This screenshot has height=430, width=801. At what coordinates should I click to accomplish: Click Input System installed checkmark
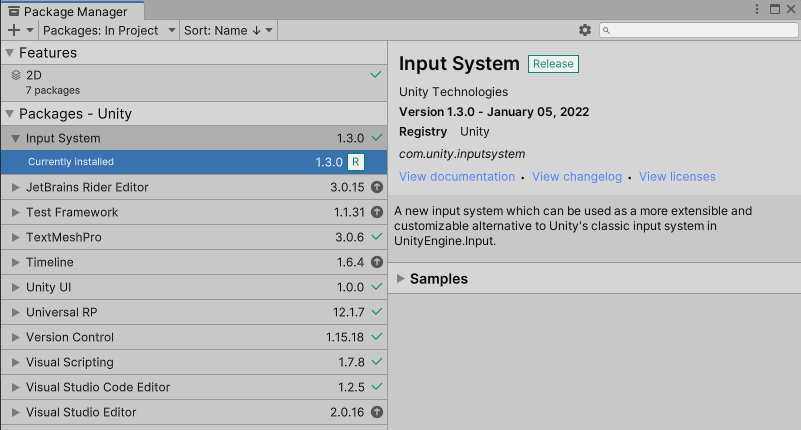click(377, 138)
